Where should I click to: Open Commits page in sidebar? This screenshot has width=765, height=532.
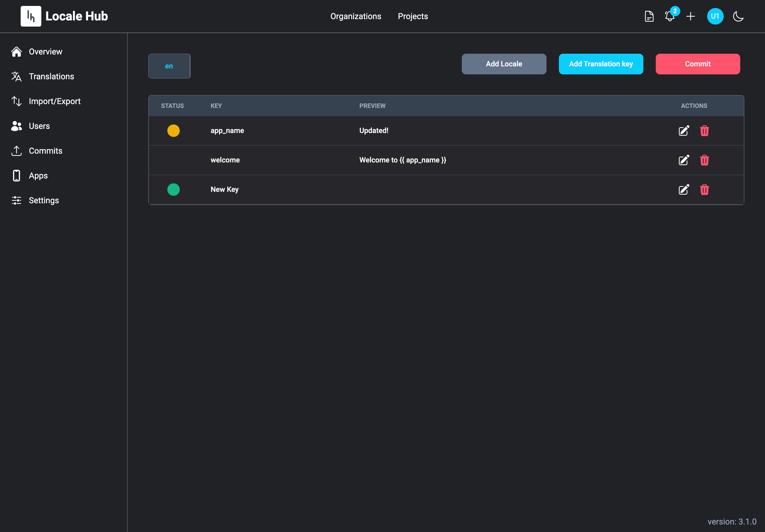(45, 151)
